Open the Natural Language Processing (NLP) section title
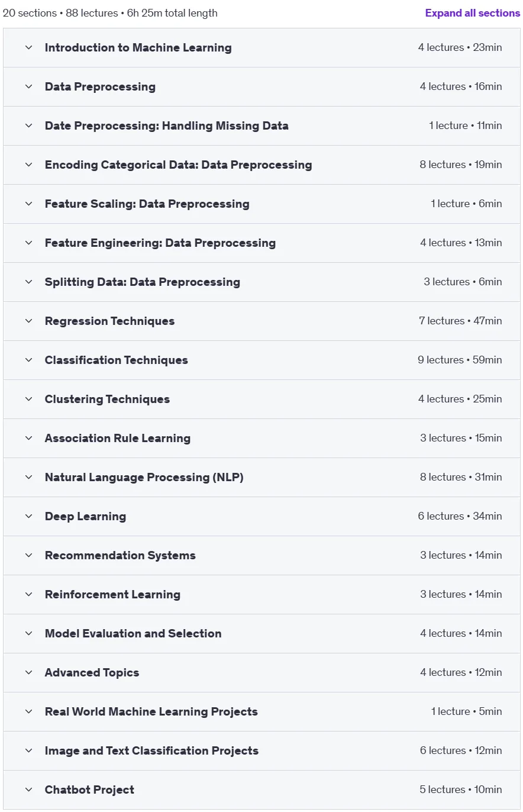This screenshot has height=812, width=523. [x=144, y=477]
